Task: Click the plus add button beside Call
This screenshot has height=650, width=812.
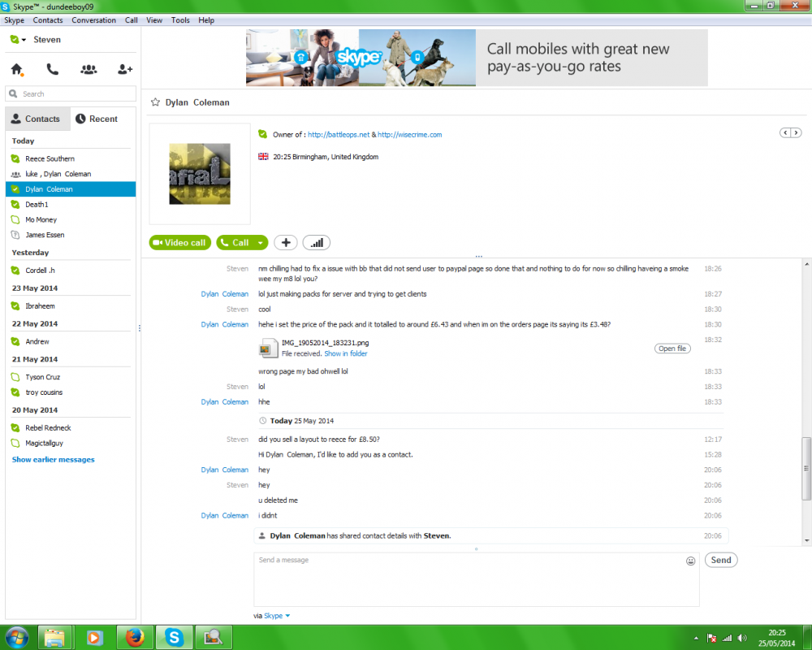Action: click(x=286, y=242)
